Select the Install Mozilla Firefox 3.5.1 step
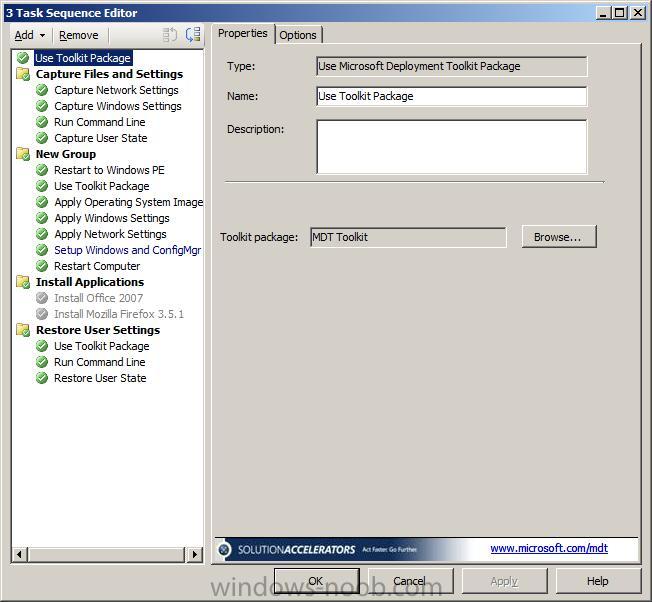The width and height of the screenshot is (652, 602). click(x=119, y=314)
